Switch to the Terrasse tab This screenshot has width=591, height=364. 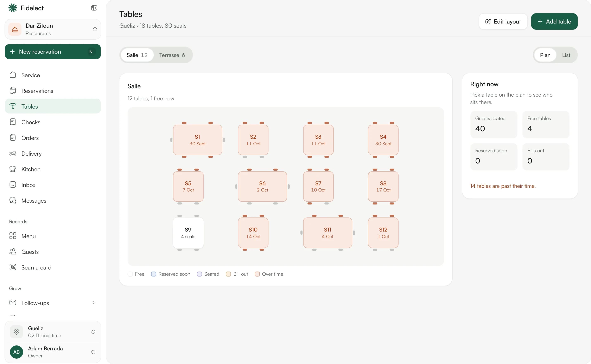172,55
